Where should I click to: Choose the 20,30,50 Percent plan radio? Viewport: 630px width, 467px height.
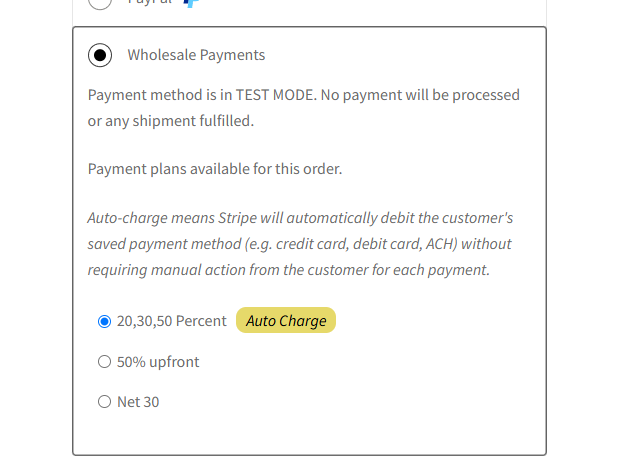coord(104,322)
